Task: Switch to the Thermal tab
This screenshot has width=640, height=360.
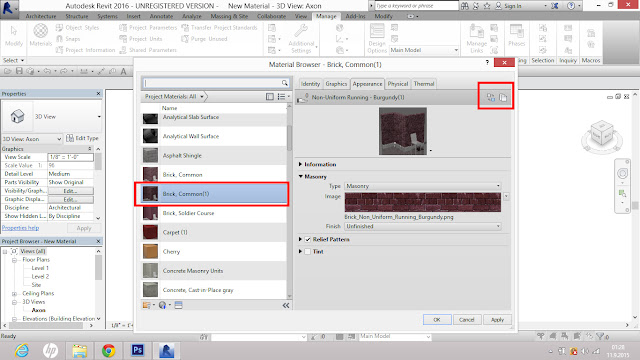Action: 424,84
